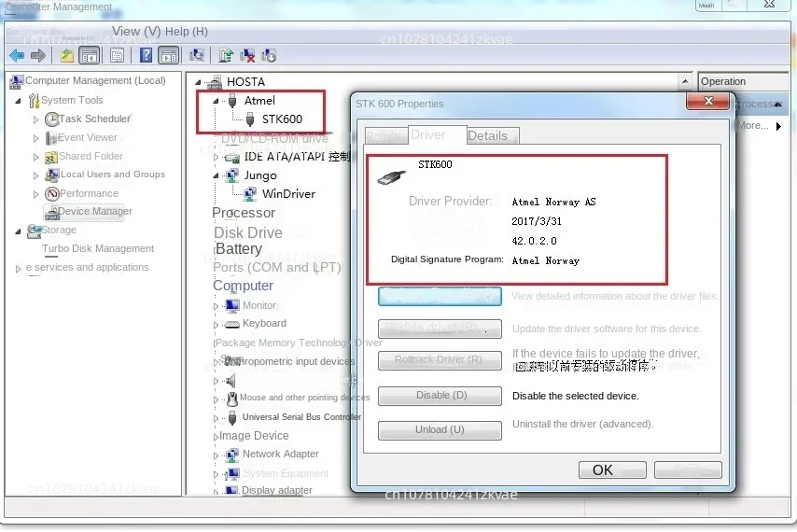The height and width of the screenshot is (532, 797).
Task: Click the Rollback Driver (R) button
Action: coord(440,359)
